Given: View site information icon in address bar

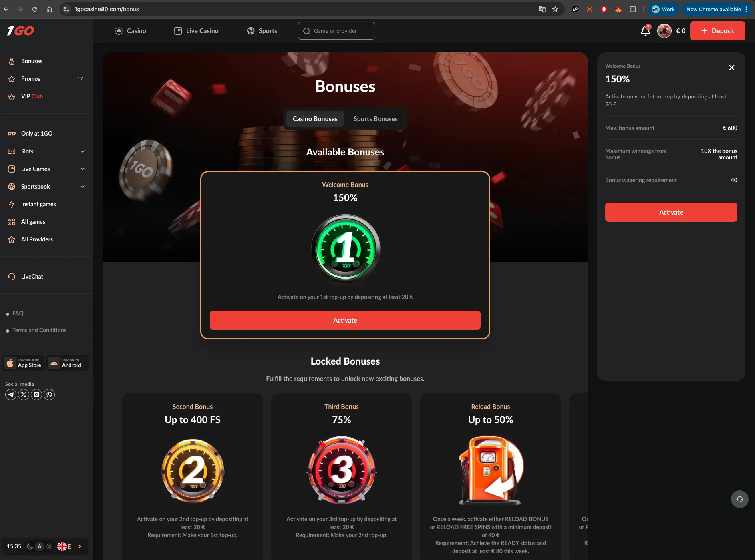Looking at the screenshot, I should (x=67, y=9).
